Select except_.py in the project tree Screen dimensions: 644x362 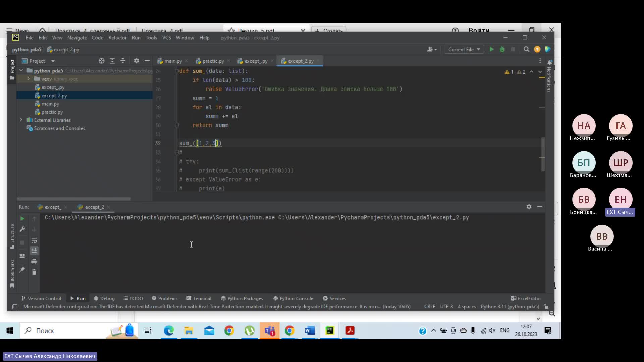tap(53, 87)
